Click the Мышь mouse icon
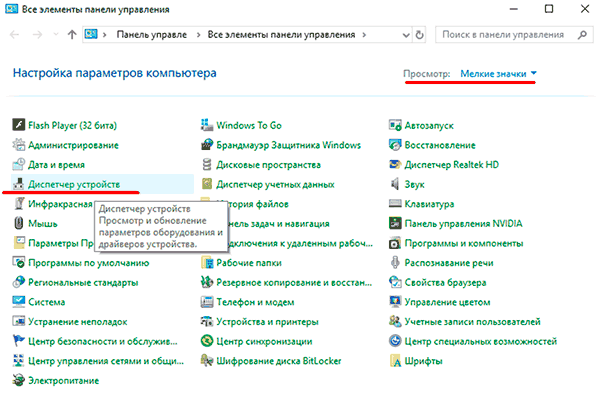 pos(18,223)
